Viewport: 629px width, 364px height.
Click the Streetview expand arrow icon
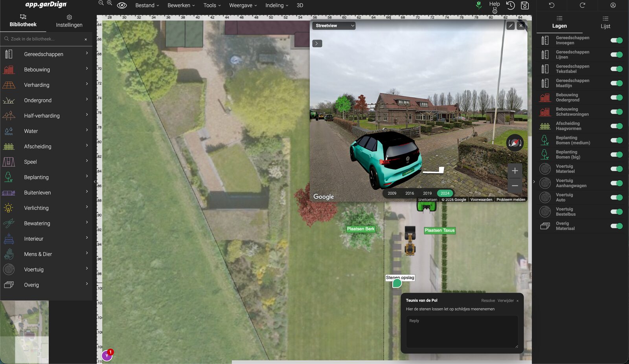point(317,44)
